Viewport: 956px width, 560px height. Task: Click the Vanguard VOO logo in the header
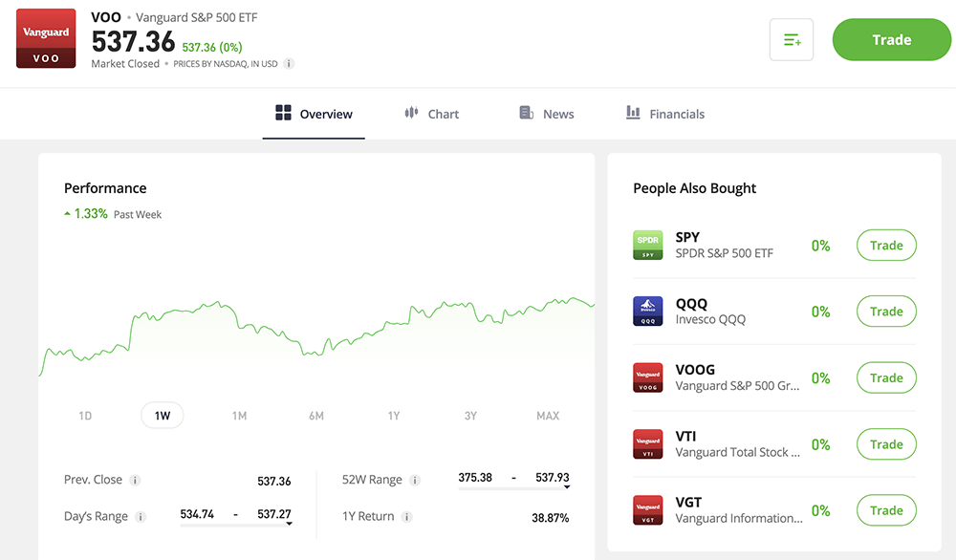[45, 38]
